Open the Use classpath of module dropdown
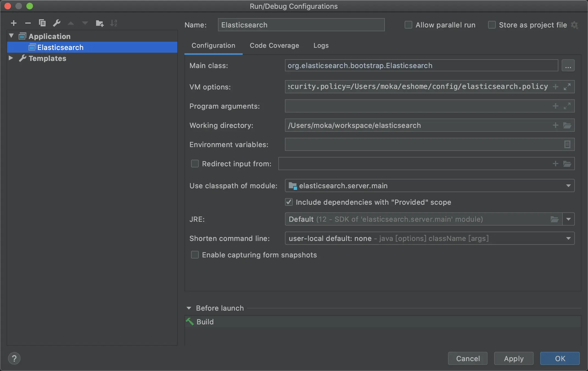Viewport: 588px width, 371px height. 569,185
